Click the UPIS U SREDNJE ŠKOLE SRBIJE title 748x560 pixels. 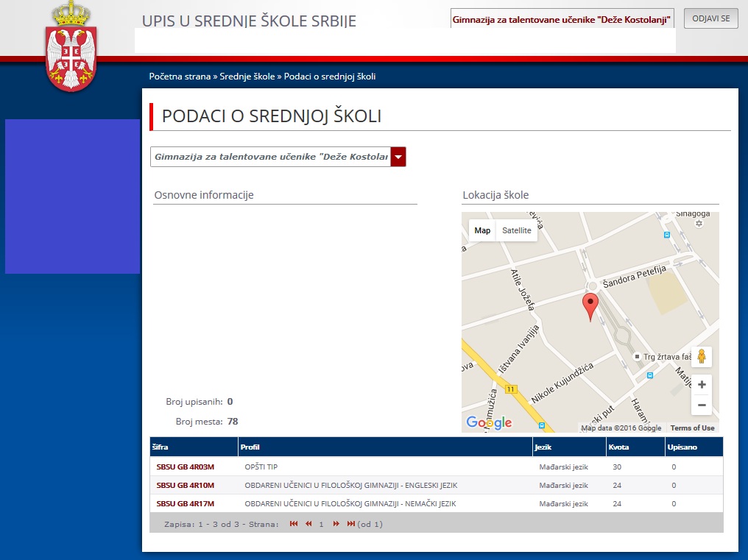pyautogui.click(x=249, y=21)
